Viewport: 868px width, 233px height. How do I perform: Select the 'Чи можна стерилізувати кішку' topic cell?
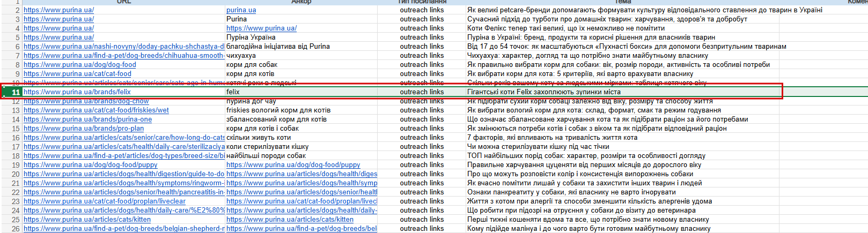[x=622, y=147]
